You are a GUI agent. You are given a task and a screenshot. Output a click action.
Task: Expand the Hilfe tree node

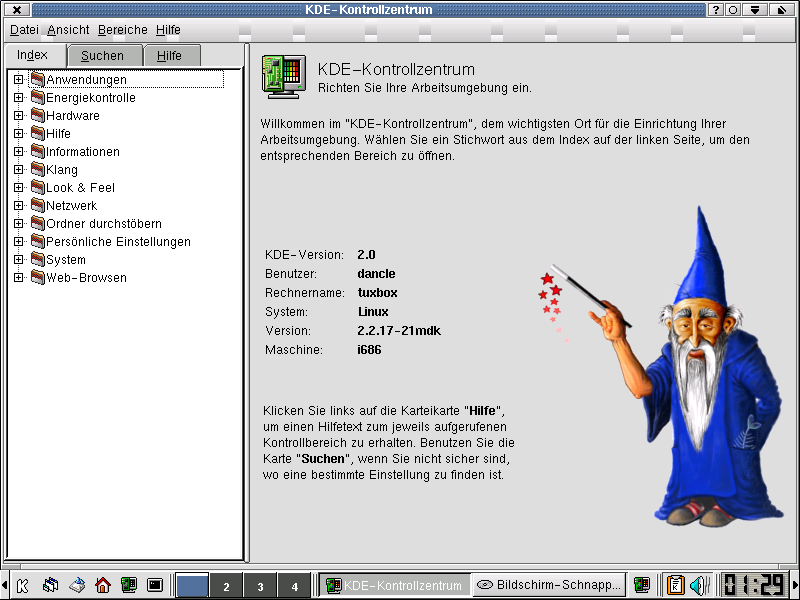[18, 134]
